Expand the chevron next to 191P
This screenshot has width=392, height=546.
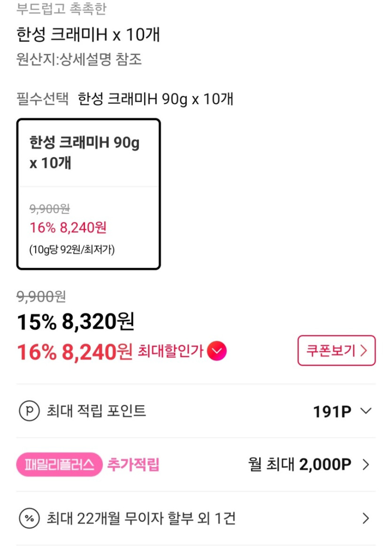pos(366,411)
